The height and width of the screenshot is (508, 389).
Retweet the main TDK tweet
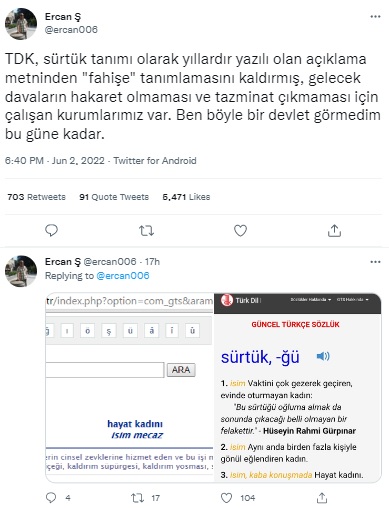(146, 230)
